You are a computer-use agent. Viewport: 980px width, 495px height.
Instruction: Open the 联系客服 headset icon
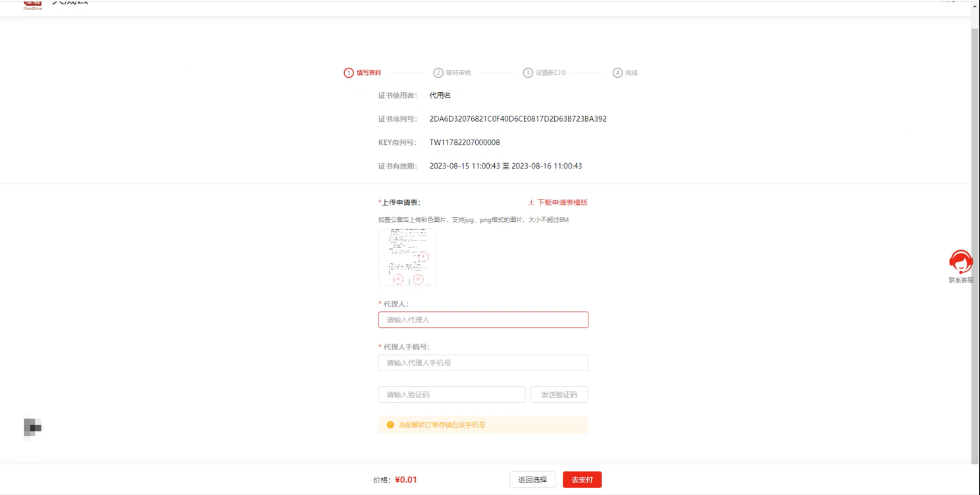point(960,262)
